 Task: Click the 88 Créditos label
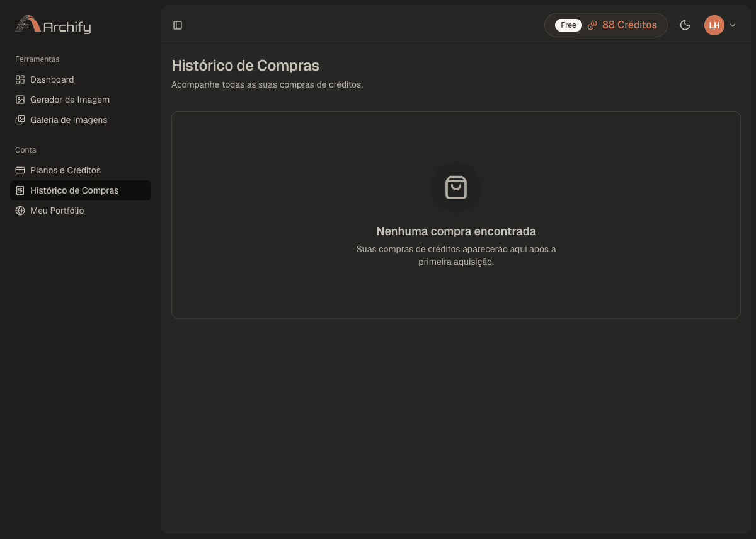[x=629, y=25]
